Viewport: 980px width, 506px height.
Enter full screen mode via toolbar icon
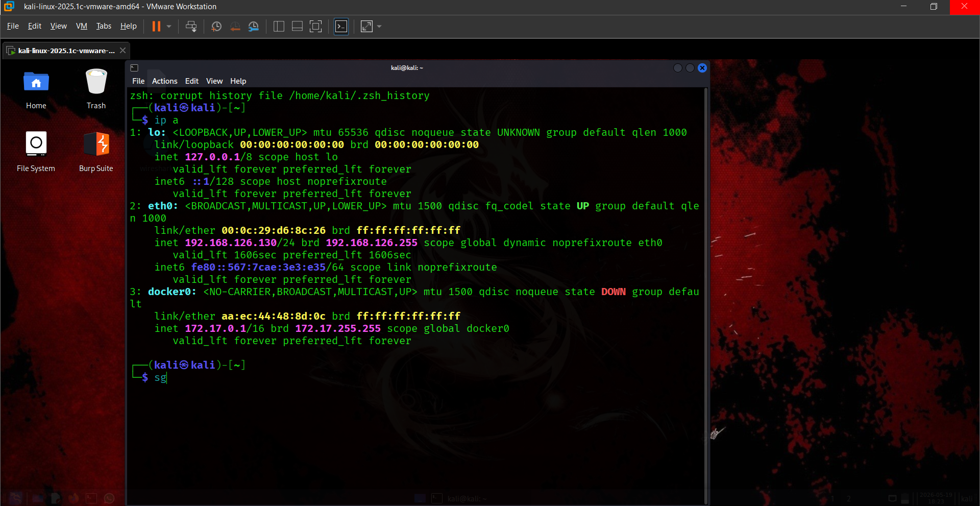(x=316, y=26)
